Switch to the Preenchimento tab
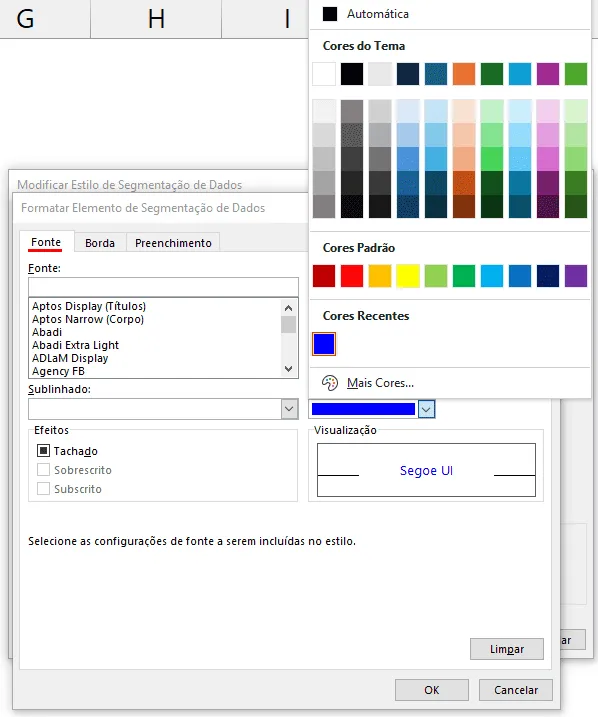 tap(173, 243)
